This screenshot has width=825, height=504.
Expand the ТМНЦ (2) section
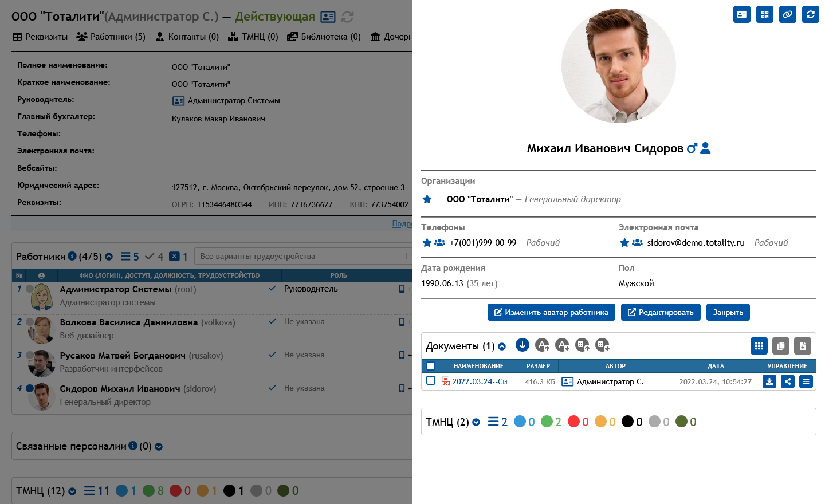point(476,423)
